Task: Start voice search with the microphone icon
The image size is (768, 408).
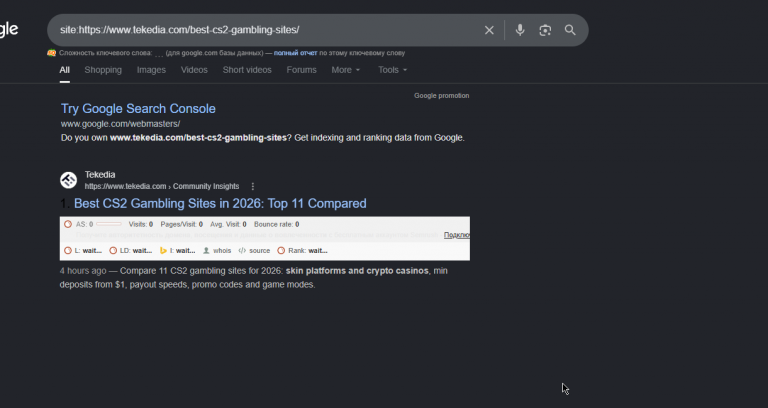Action: tap(520, 30)
